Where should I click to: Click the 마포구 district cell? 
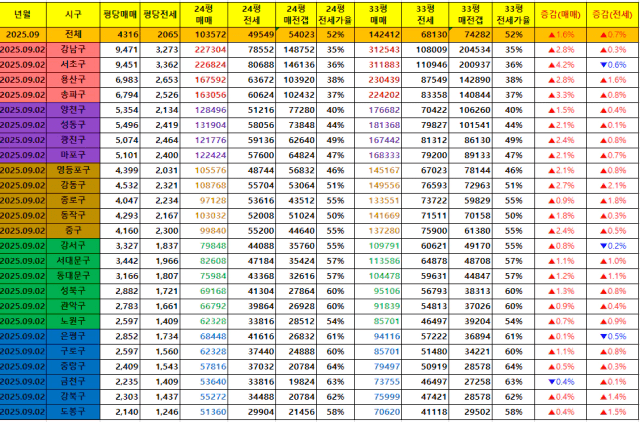pos(73,155)
